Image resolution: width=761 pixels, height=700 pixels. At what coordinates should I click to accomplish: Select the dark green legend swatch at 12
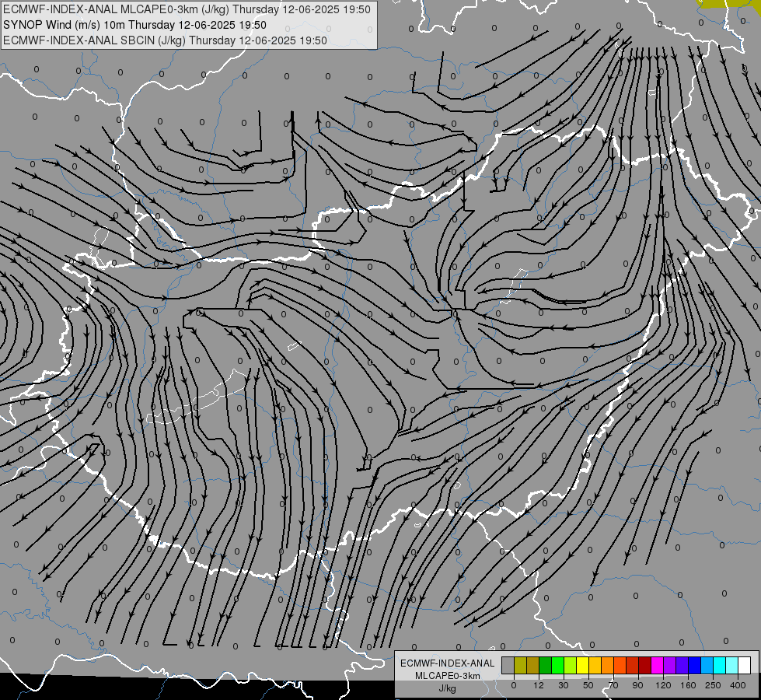(546, 665)
